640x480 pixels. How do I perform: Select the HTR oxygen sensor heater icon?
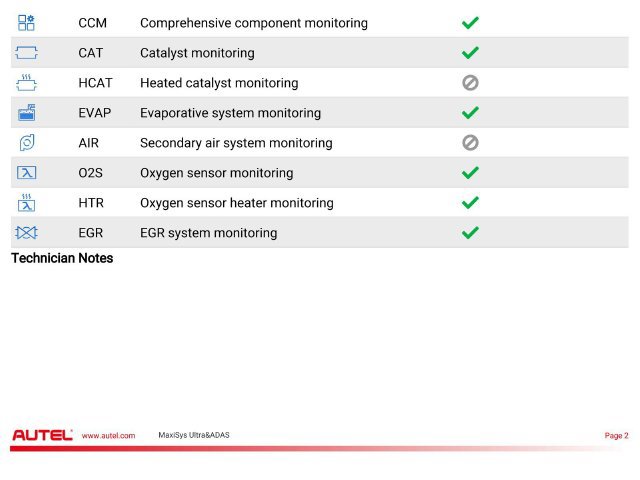click(x=27, y=202)
